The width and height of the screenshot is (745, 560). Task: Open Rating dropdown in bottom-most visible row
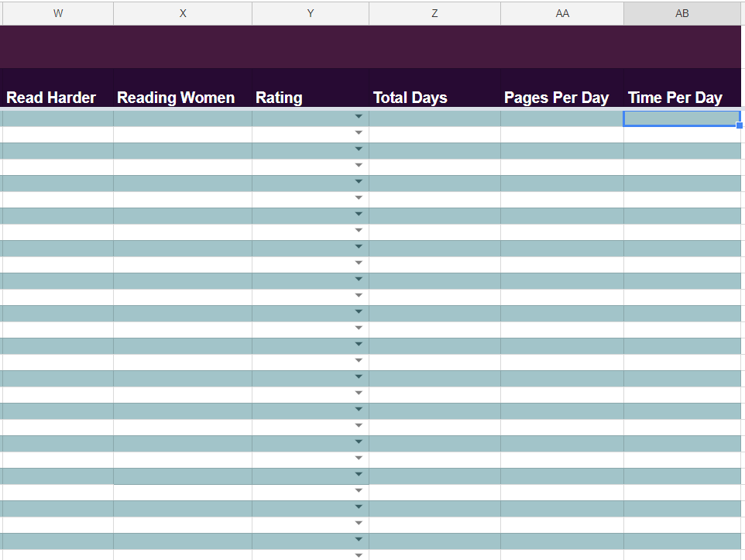[359, 555]
